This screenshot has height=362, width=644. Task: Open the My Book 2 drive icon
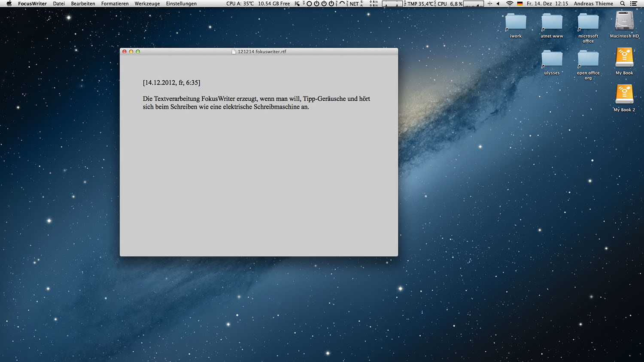624,95
